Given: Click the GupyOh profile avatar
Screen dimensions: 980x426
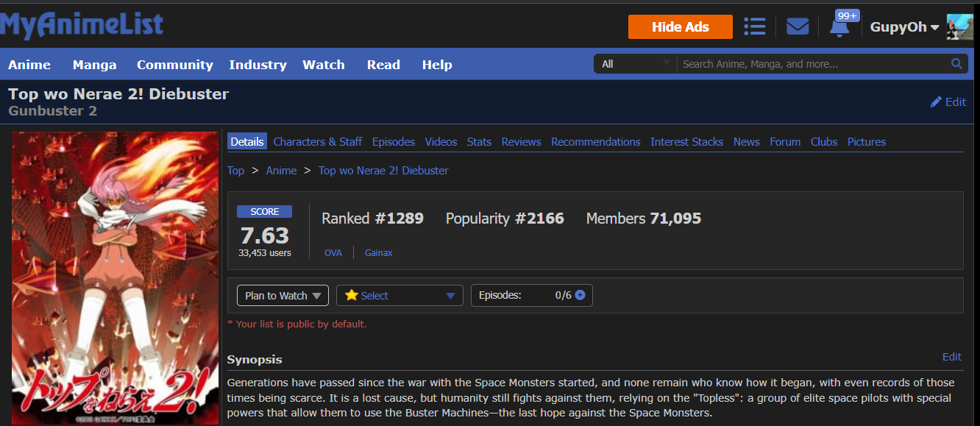Looking at the screenshot, I should 959,27.
